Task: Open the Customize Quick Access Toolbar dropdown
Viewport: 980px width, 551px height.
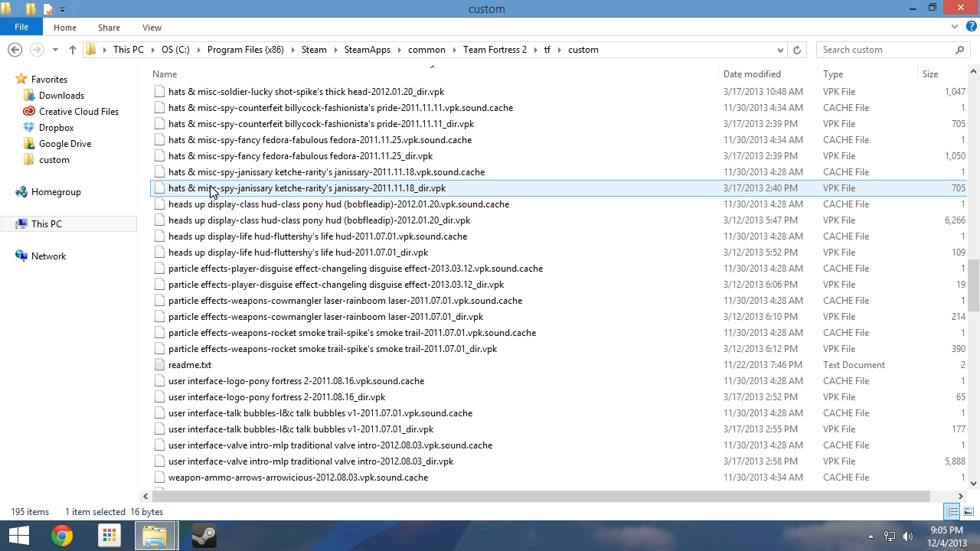Action: pyautogui.click(x=63, y=9)
